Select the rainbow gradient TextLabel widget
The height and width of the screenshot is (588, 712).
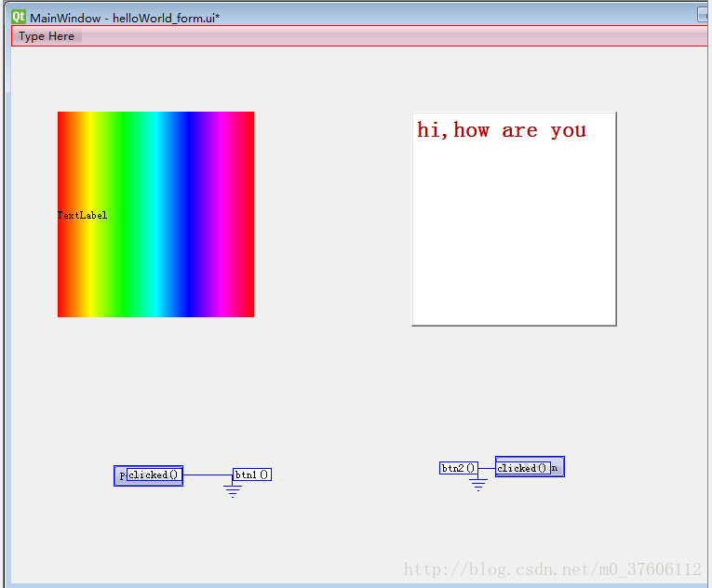155,214
